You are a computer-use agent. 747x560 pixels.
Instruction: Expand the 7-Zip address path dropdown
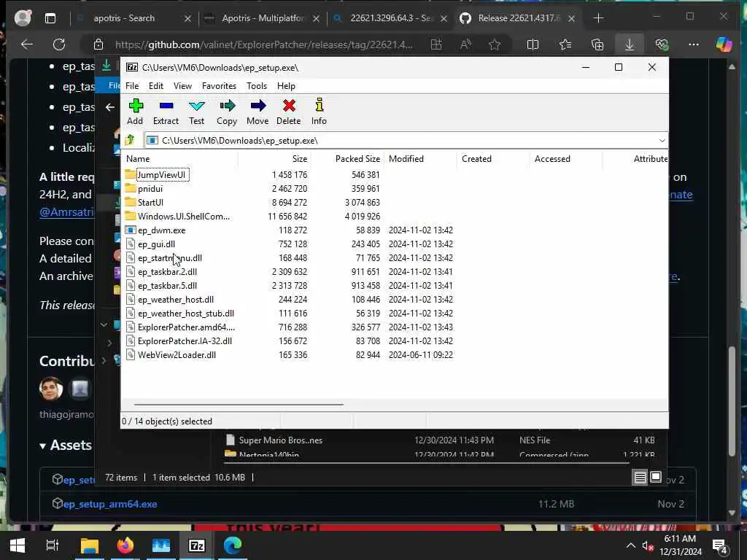pyautogui.click(x=662, y=141)
